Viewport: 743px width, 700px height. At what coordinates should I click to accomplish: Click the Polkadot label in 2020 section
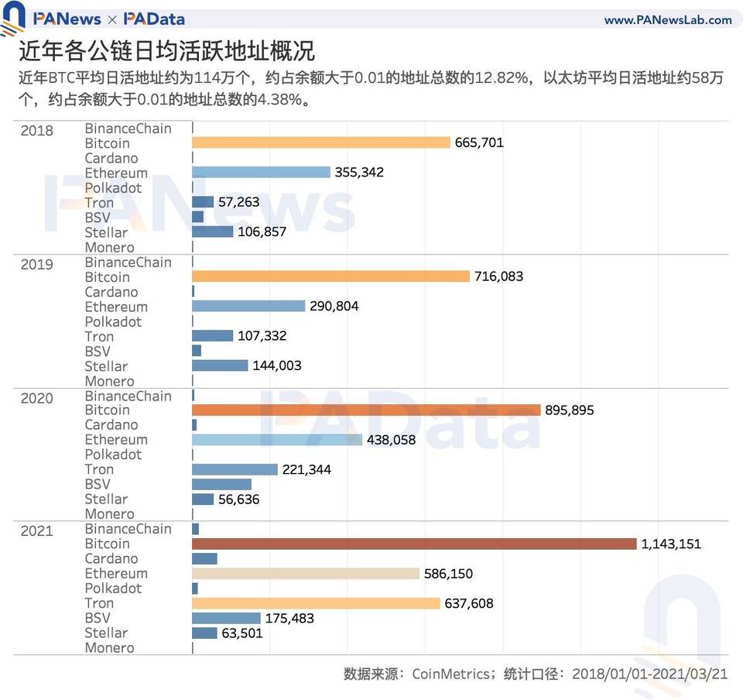[114, 455]
